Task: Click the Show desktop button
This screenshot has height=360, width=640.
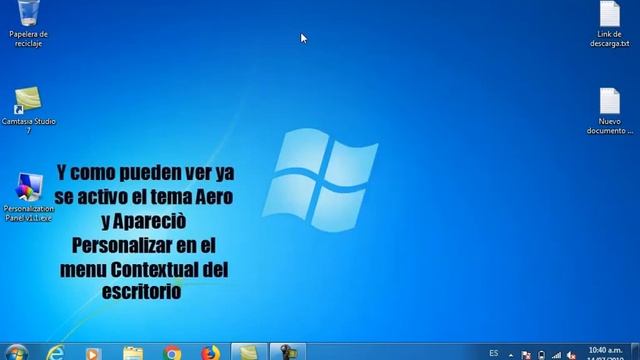Action: coord(636,352)
